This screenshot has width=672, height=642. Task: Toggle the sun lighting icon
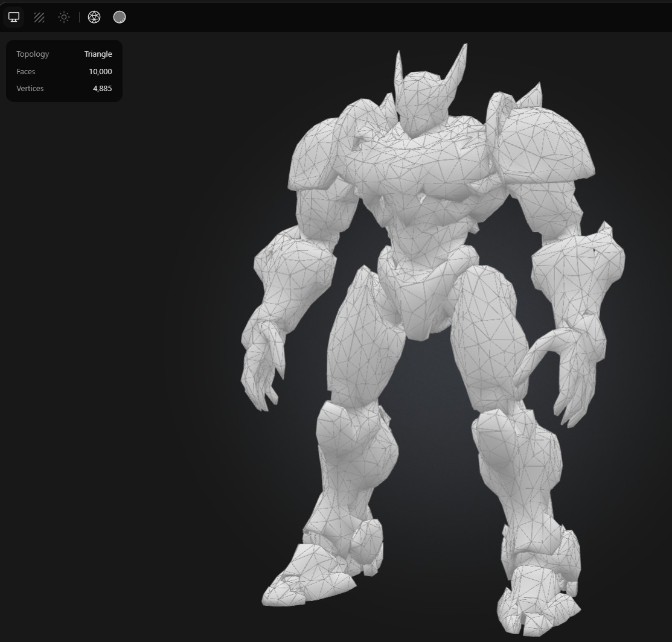point(64,17)
